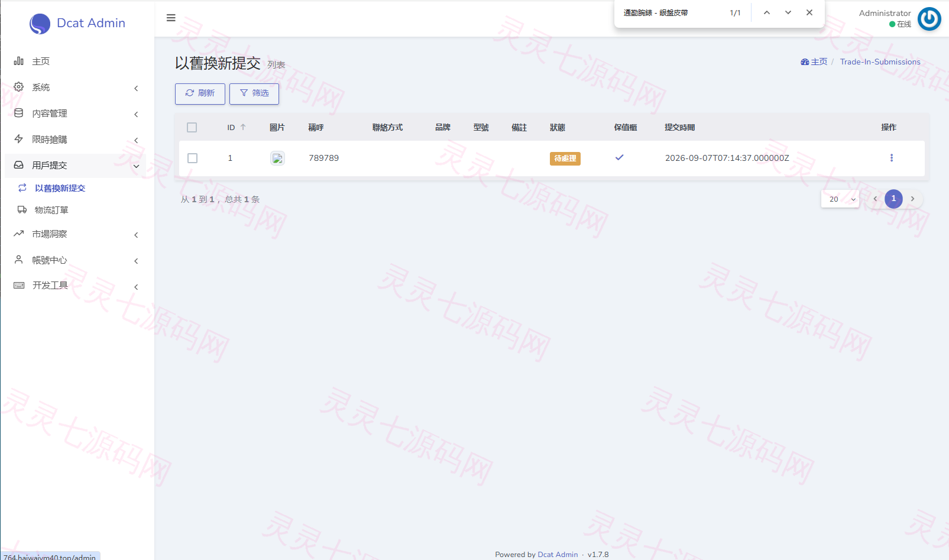Image resolution: width=949 pixels, height=560 pixels.
Task: Close the find in page bar
Action: (809, 12)
